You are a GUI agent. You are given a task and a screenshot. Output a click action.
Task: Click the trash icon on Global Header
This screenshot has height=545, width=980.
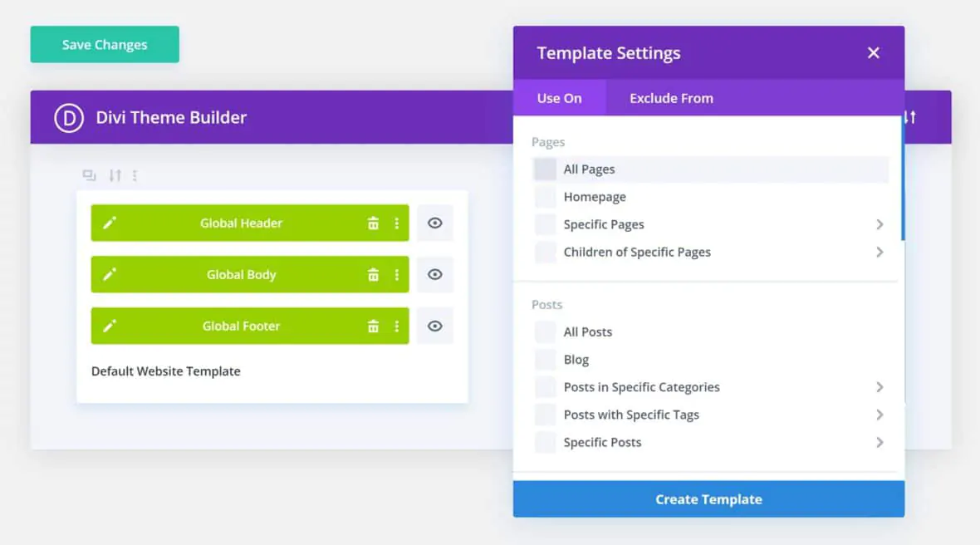(x=374, y=223)
